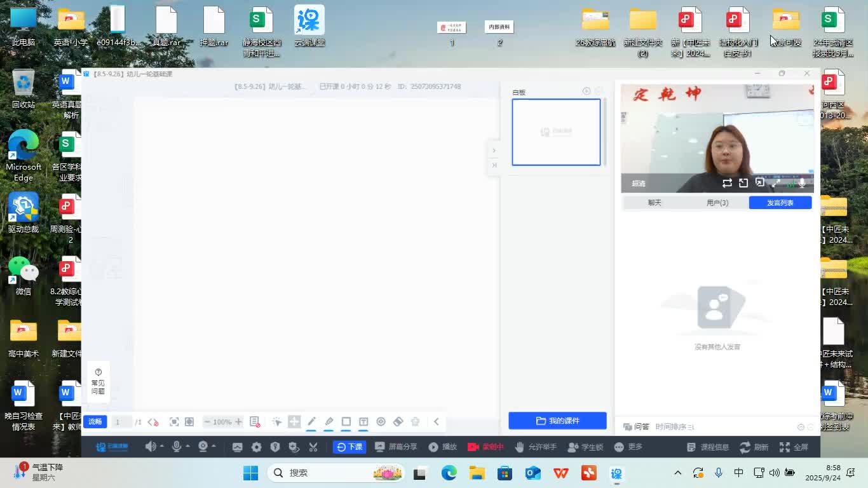
Task: Click the 下课 end class button
Action: point(349,447)
